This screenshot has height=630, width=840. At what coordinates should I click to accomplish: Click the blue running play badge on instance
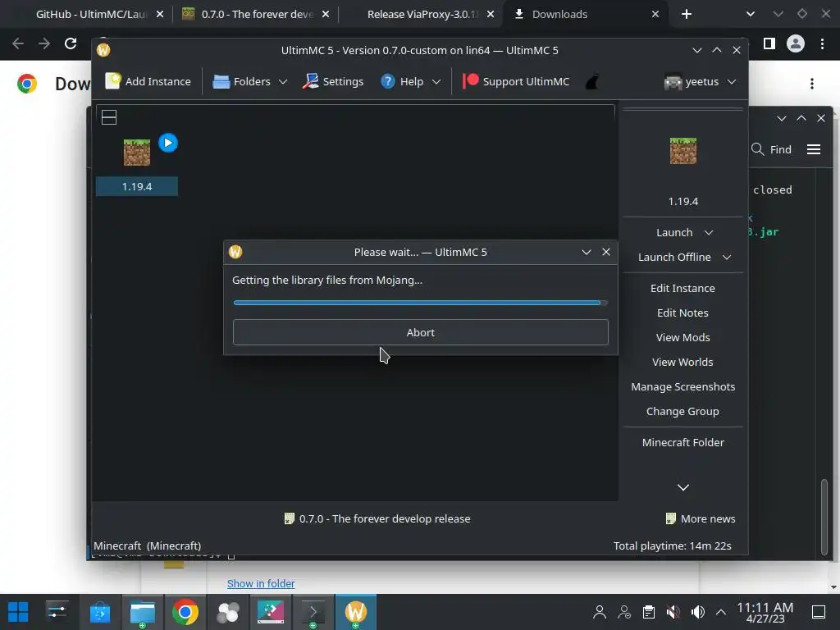click(x=168, y=143)
